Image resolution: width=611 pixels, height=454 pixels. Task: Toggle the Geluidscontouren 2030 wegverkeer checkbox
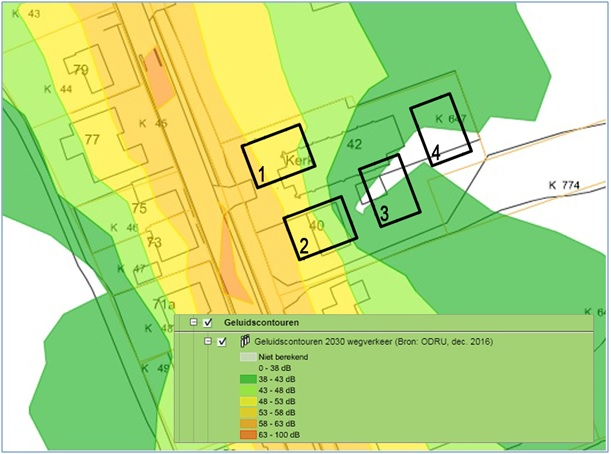pos(221,342)
